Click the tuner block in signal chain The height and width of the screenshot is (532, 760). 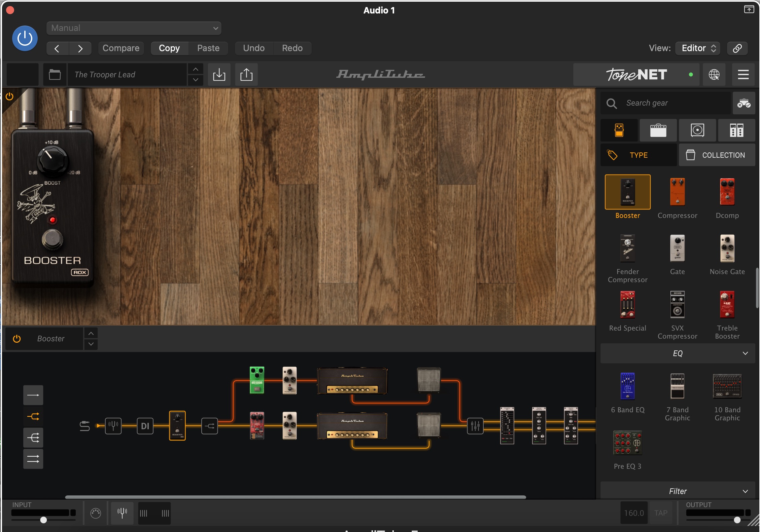[113, 426]
